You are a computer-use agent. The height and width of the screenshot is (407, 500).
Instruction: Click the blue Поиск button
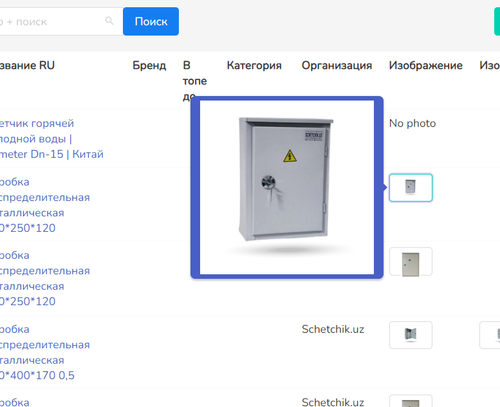click(x=151, y=21)
